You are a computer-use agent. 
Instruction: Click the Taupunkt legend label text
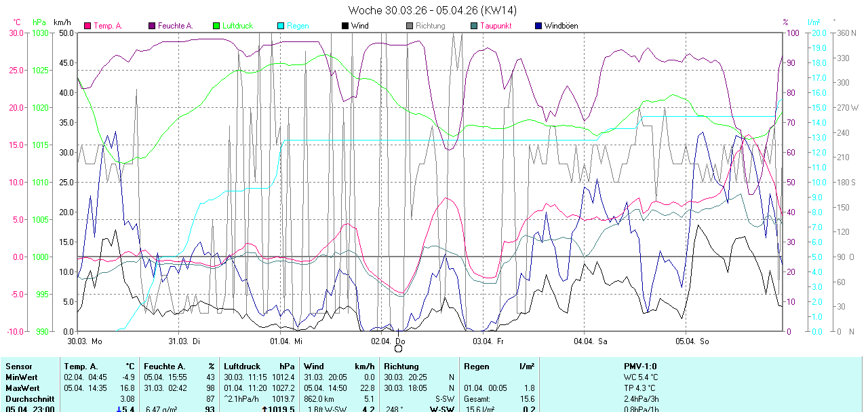coord(496,26)
